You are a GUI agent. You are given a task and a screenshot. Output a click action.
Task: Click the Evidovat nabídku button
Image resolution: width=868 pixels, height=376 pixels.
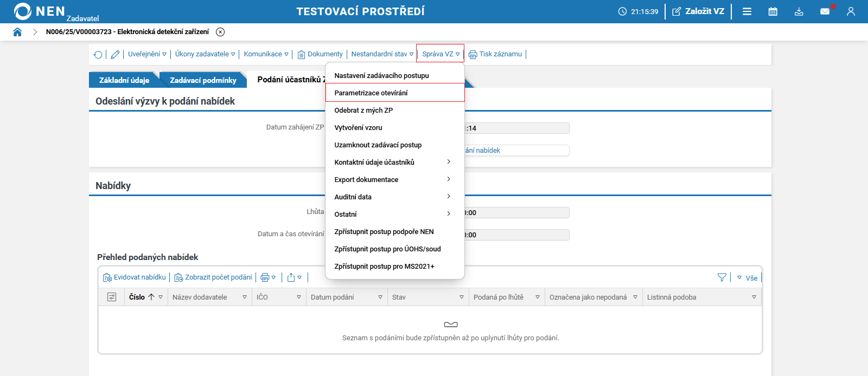(x=135, y=277)
